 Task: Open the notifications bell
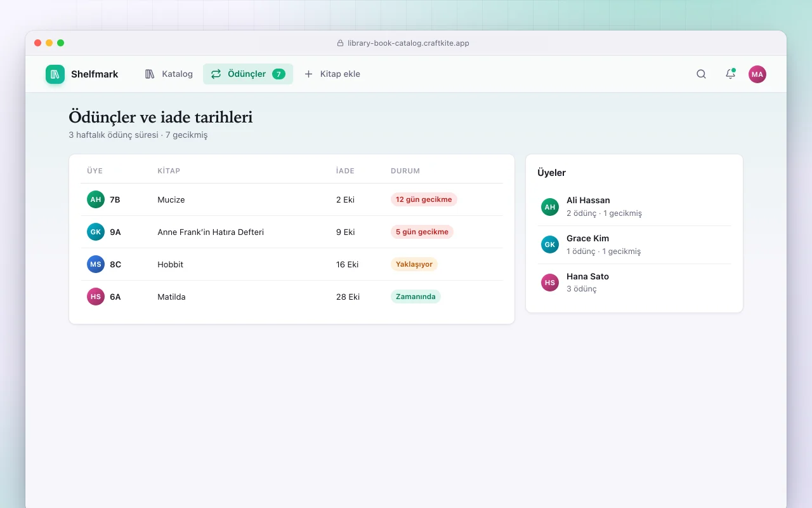730,74
